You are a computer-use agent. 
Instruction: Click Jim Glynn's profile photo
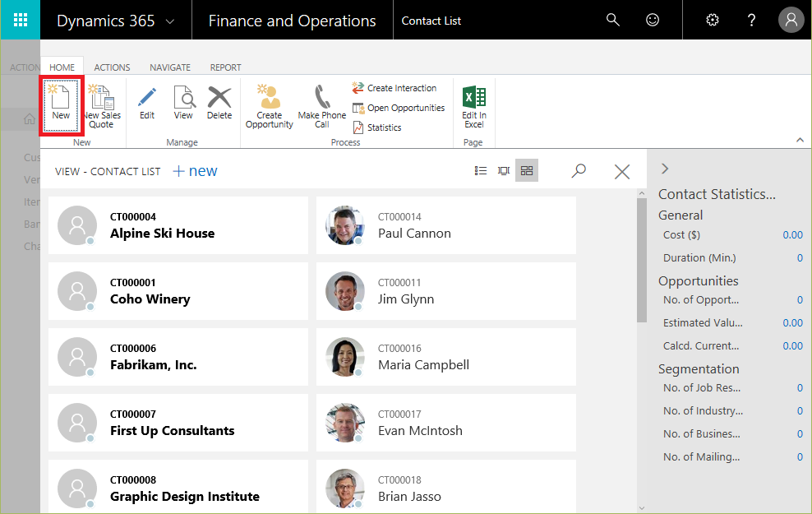[x=345, y=291]
